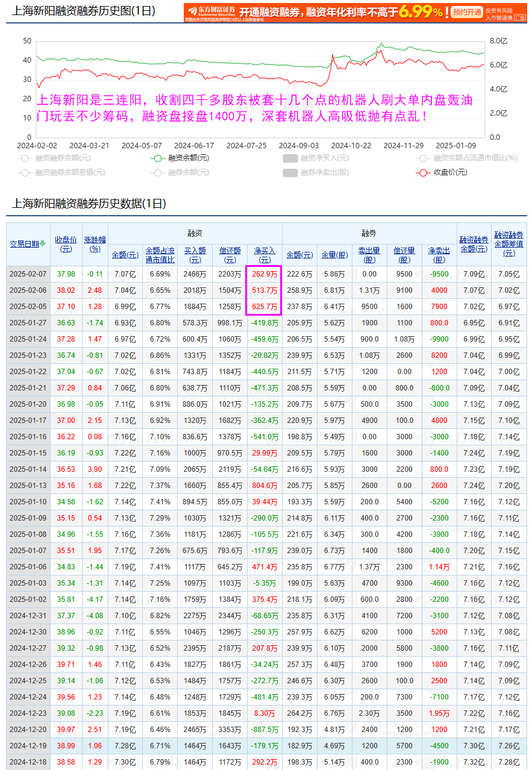Toggle the 融资融券余额(元) legend series
The width and height of the screenshot is (532, 770).
tap(54, 158)
